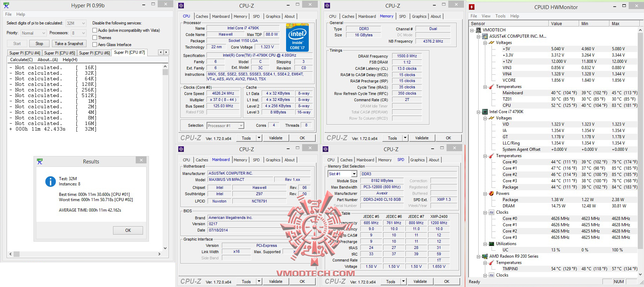Enable the Audio Vista incompatibility checkbox
Image resolution: width=644 pixels, height=287 pixels.
[95, 30]
